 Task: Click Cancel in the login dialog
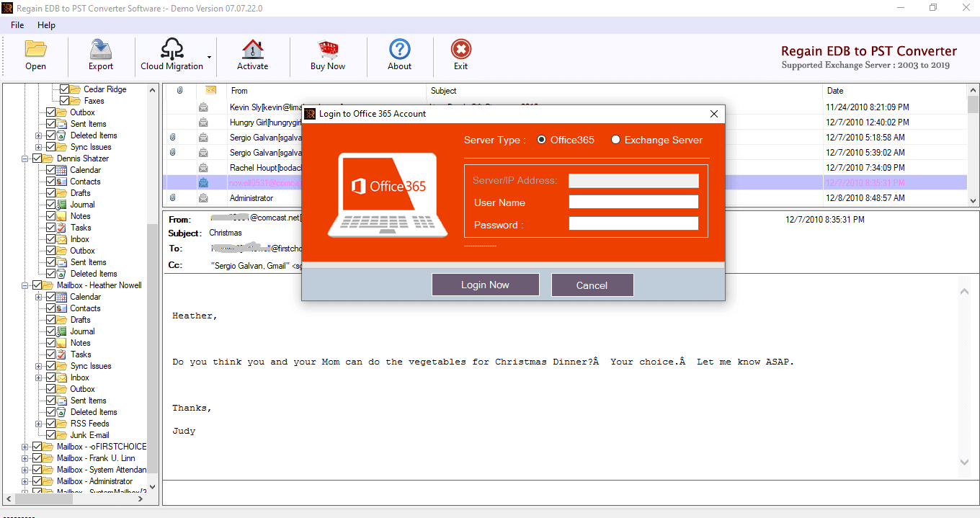point(592,285)
